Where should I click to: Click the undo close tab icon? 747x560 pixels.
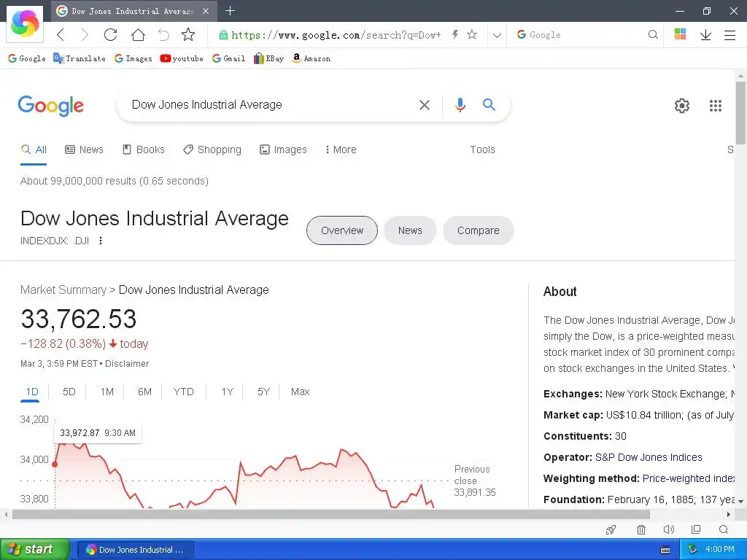[163, 35]
